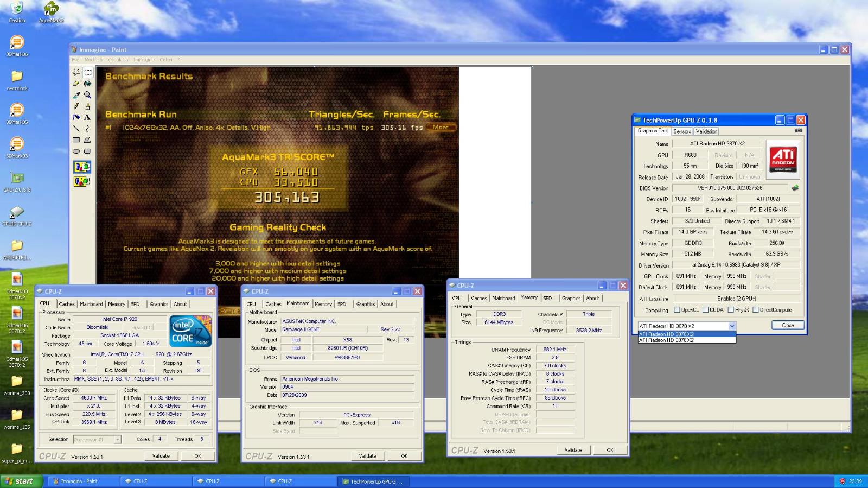Screen dimensions: 868x488
Task: Select the overclock folder on desktop
Action: [17, 80]
